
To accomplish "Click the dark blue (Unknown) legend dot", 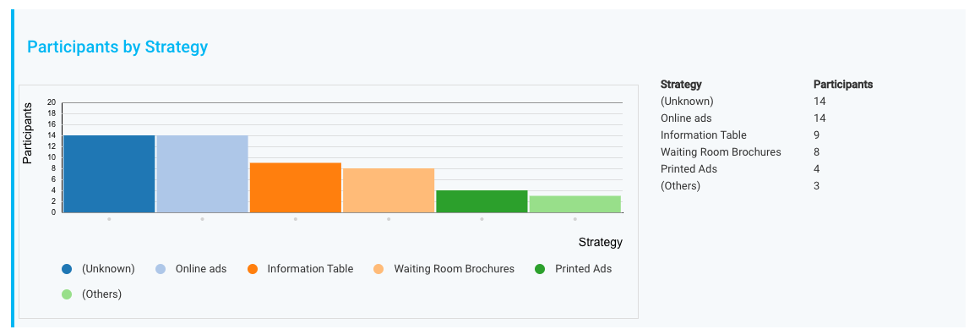I will (x=67, y=269).
